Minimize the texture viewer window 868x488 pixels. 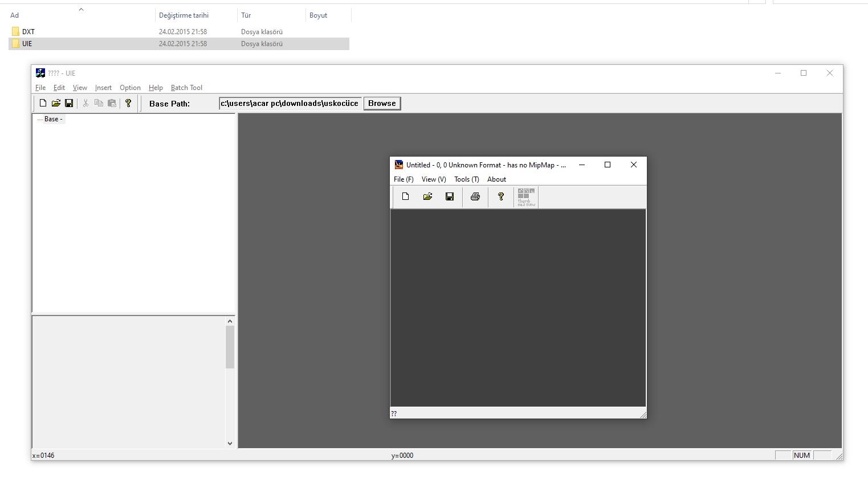(582, 165)
